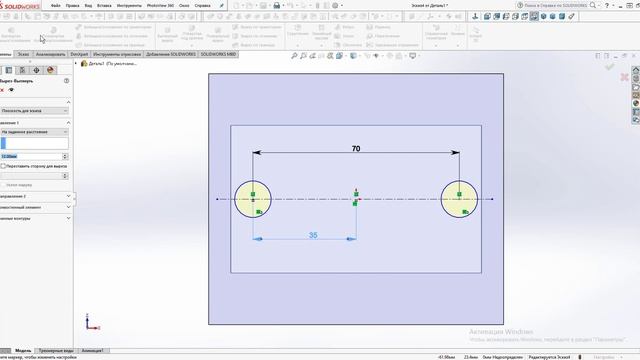Cancel the cut-extrude with red X

click(x=2, y=90)
